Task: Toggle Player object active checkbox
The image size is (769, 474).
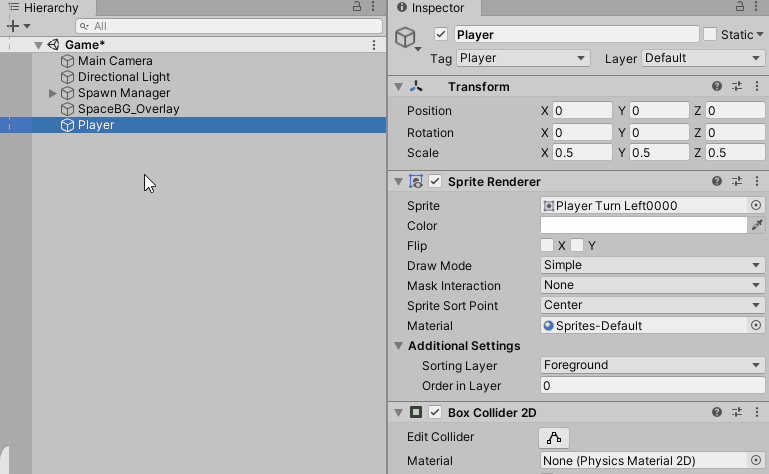Action: 440,34
